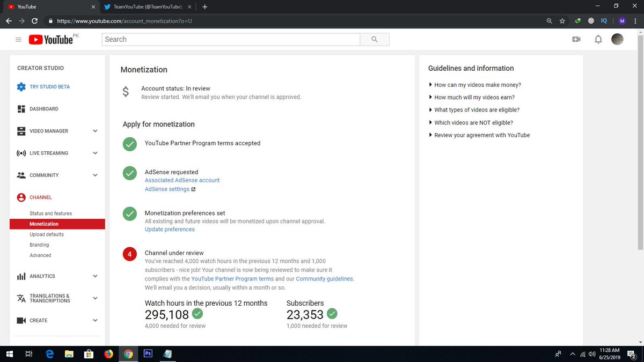This screenshot has height=362, width=644.
Task: Open the Chrome three-dot menu
Action: coord(635,21)
